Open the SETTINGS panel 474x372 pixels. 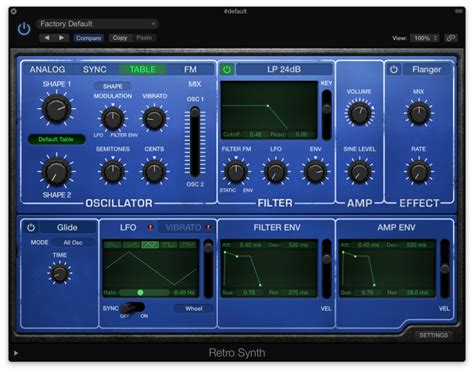click(434, 335)
